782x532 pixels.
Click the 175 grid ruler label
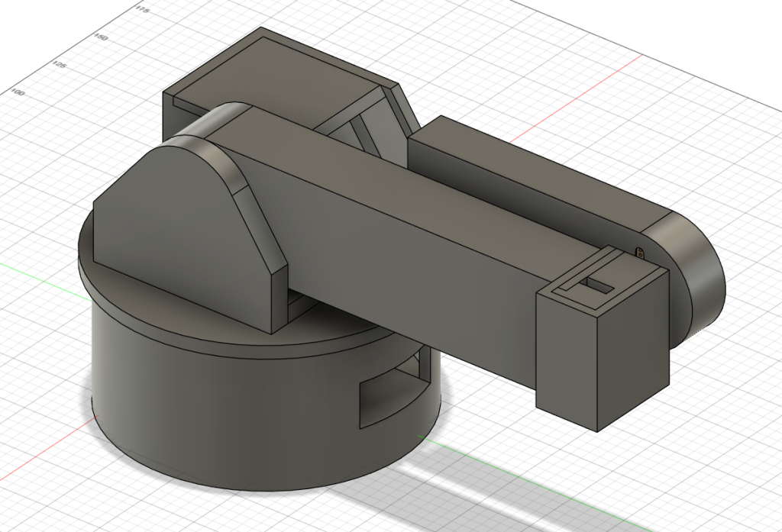tap(141, 9)
